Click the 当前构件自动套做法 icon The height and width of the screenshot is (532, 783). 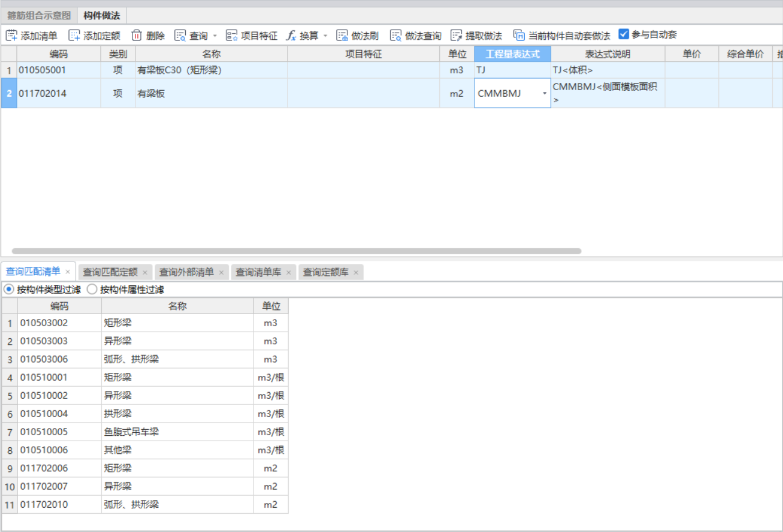[519, 36]
